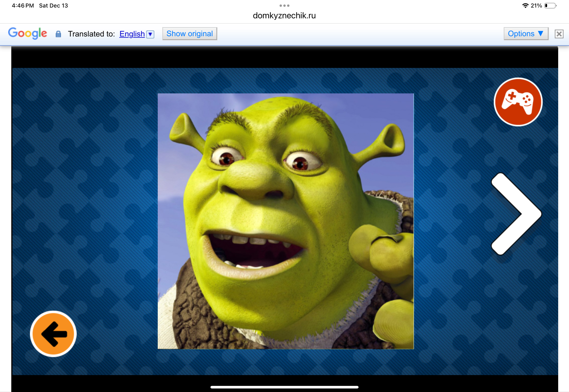This screenshot has height=392, width=569.
Task: Click the Shrek puzzle picture
Action: [285, 221]
